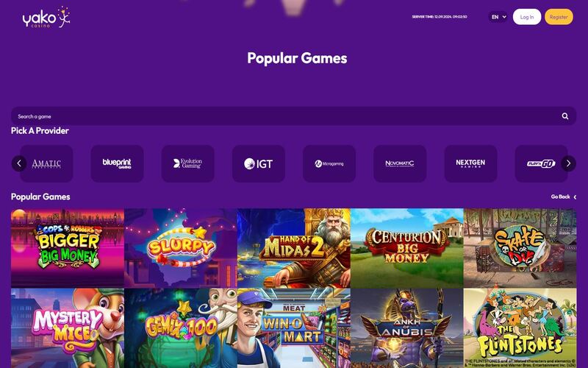This screenshot has height=368, width=588.
Task: Open the EN language dropdown
Action: (498, 17)
